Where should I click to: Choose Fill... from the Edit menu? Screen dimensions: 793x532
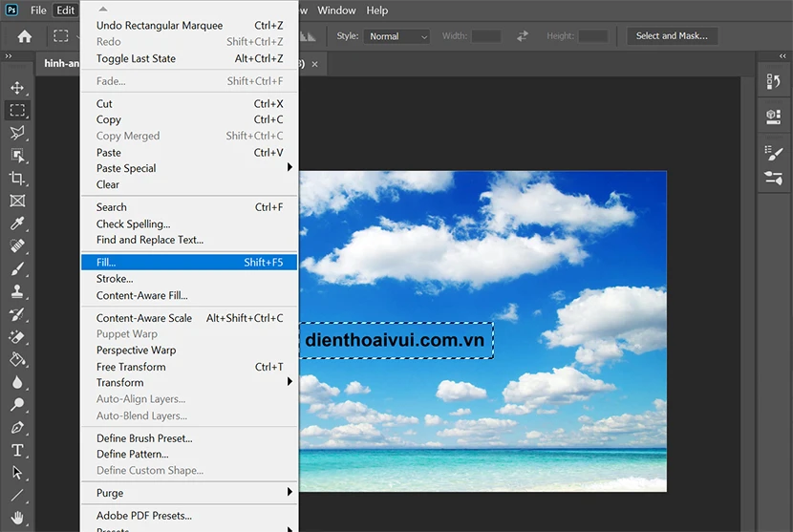pos(189,262)
